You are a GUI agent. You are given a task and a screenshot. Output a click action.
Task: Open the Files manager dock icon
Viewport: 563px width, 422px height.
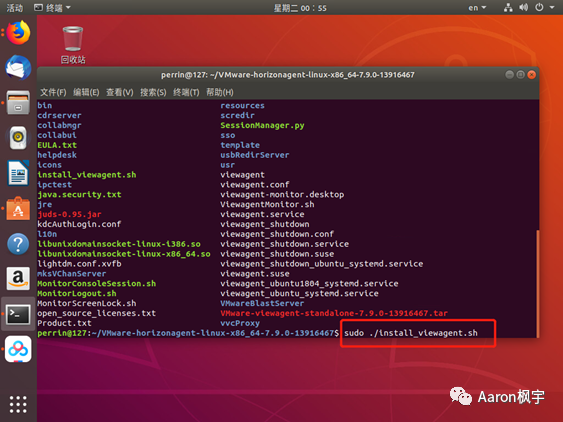pos(18,103)
